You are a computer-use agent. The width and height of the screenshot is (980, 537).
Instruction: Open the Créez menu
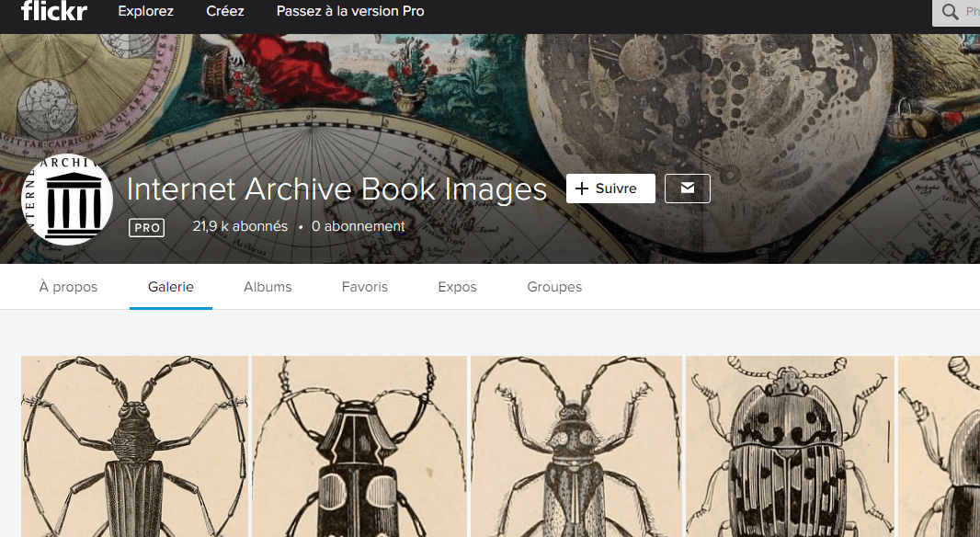tap(225, 12)
